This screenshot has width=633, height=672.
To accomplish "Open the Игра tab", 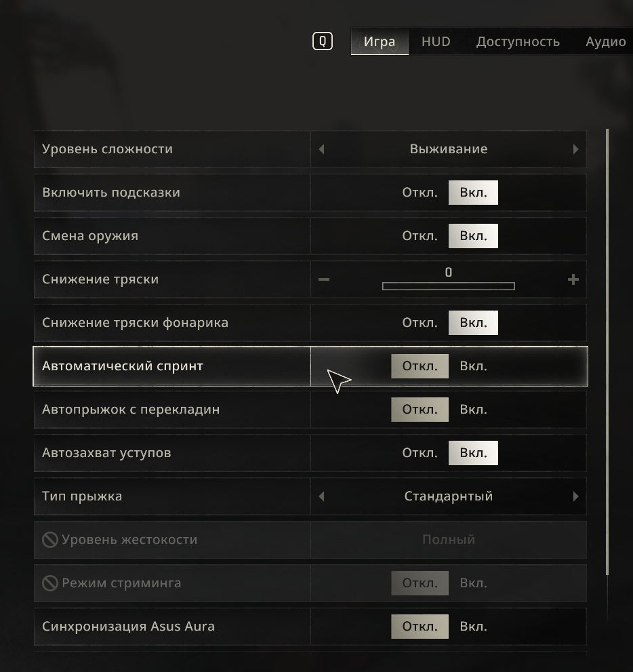I will coord(380,41).
